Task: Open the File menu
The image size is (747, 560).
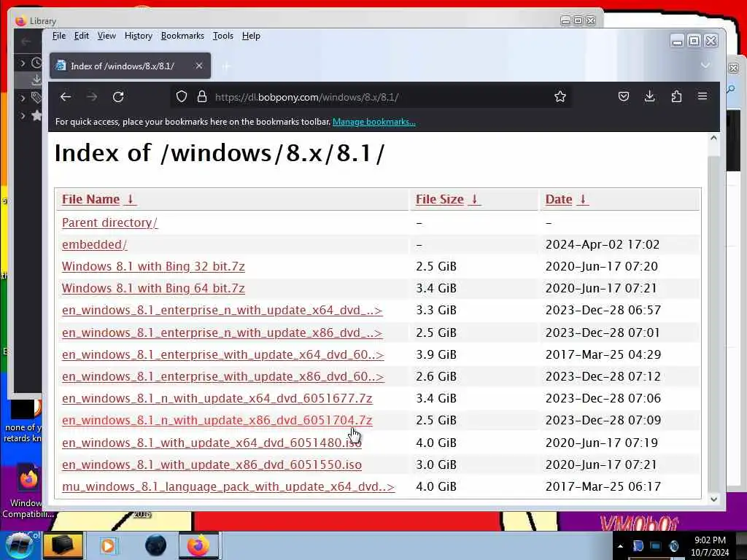Action: coord(59,36)
